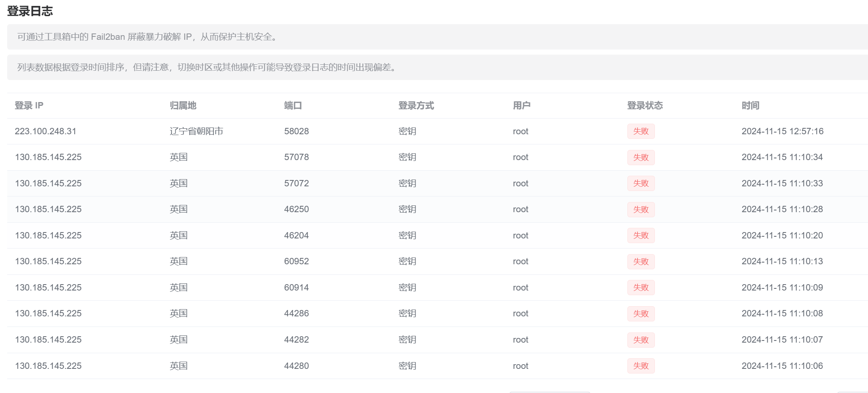Viewport: 868px width, 393px height.
Task: Click 英国 in the port 60952 row
Action: coord(179,261)
